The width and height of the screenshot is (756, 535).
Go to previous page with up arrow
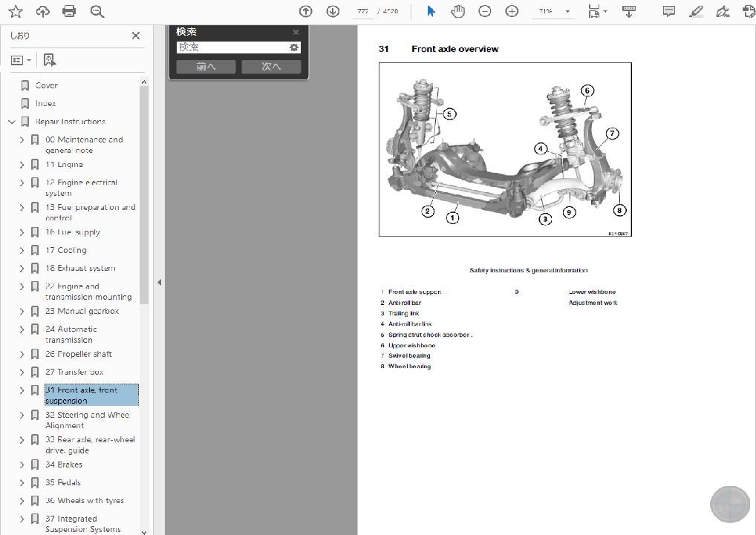click(x=305, y=11)
